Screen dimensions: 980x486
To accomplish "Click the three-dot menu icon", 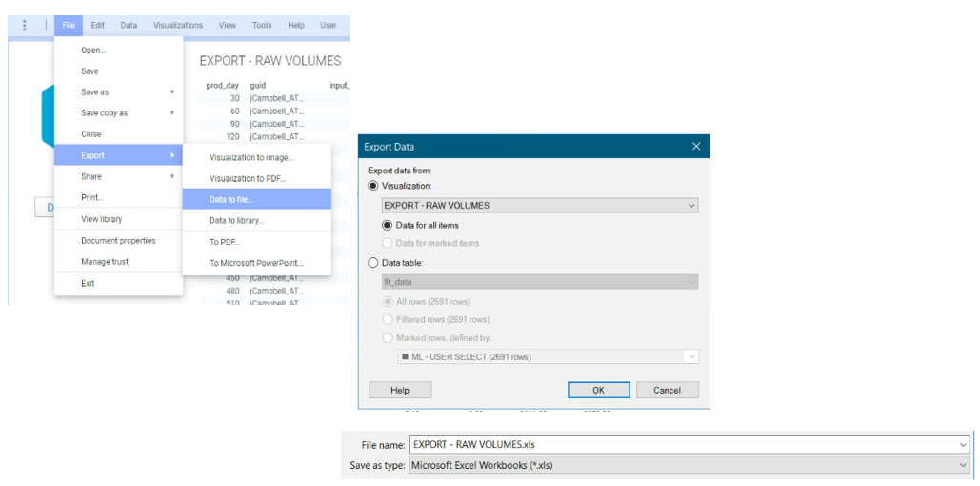I will coord(25,26).
